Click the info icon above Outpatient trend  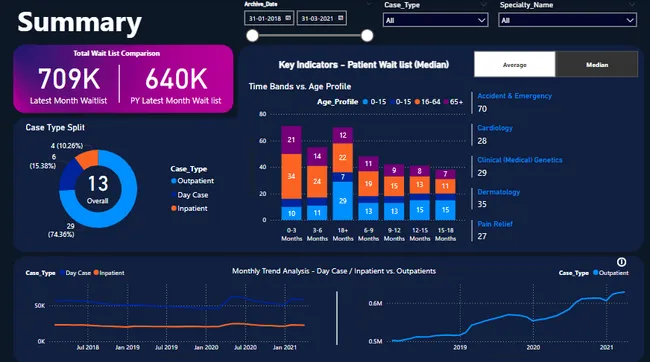[x=621, y=262]
